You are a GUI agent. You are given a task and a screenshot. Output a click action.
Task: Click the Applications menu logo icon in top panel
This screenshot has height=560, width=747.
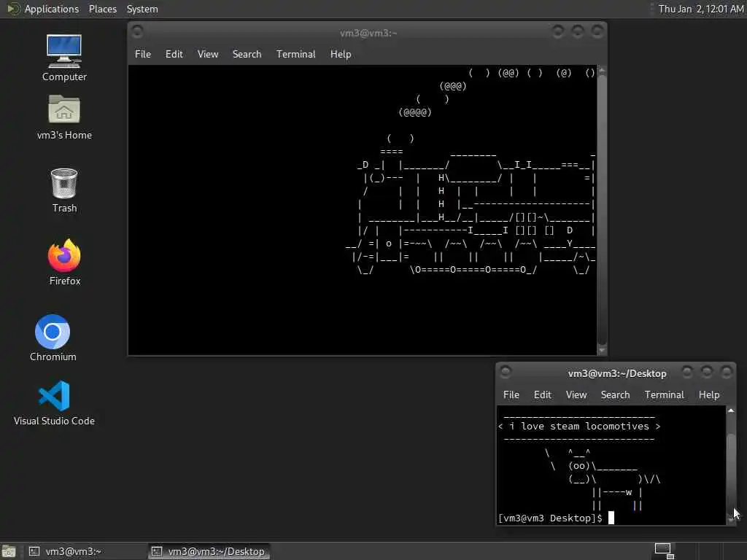tap(13, 9)
